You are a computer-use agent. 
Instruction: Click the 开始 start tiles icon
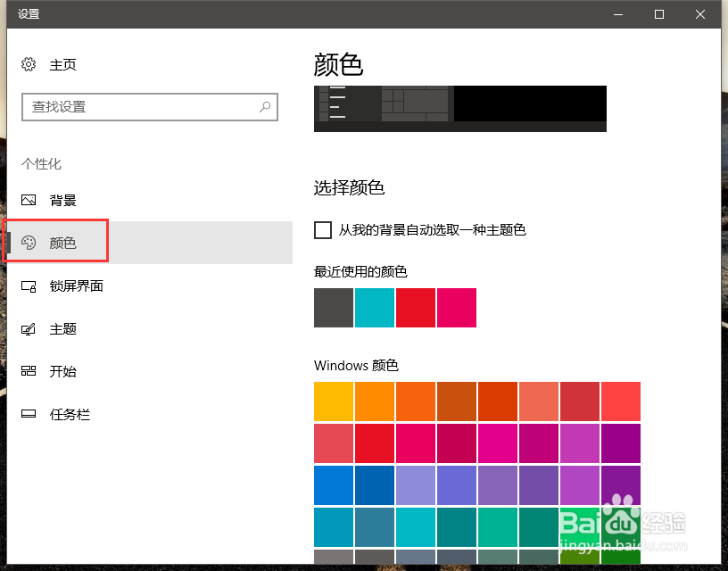coord(29,371)
